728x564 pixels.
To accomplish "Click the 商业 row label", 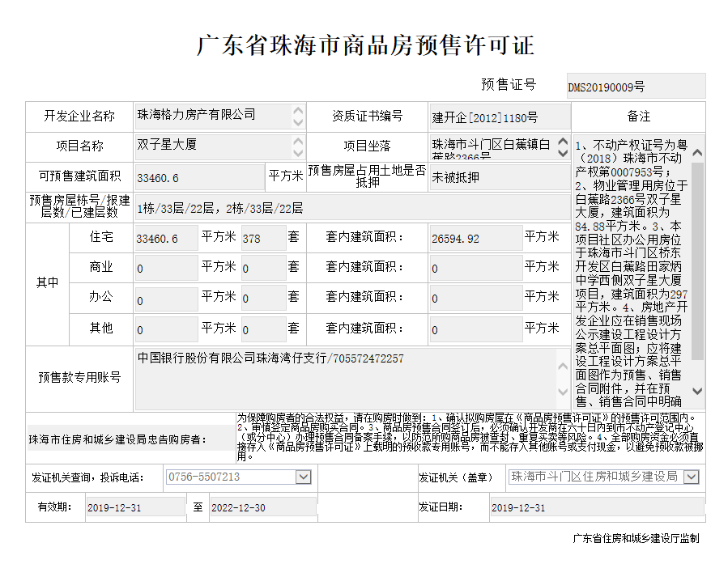I will coord(100,267).
